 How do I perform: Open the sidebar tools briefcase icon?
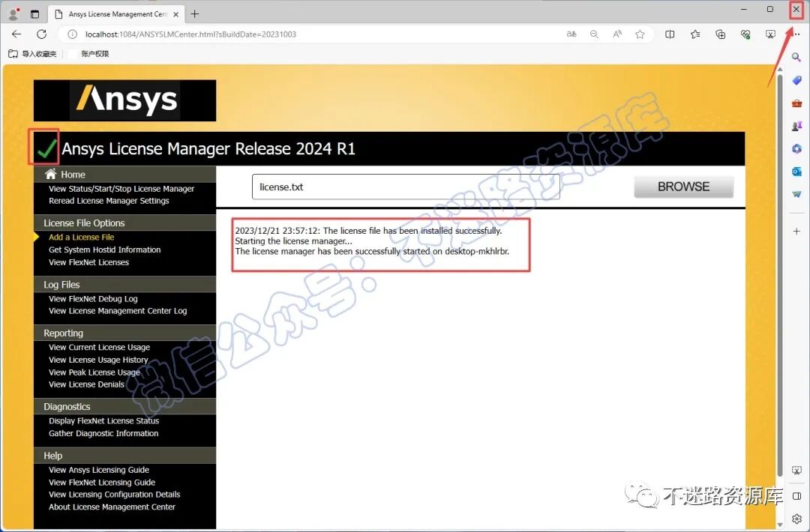click(x=796, y=103)
